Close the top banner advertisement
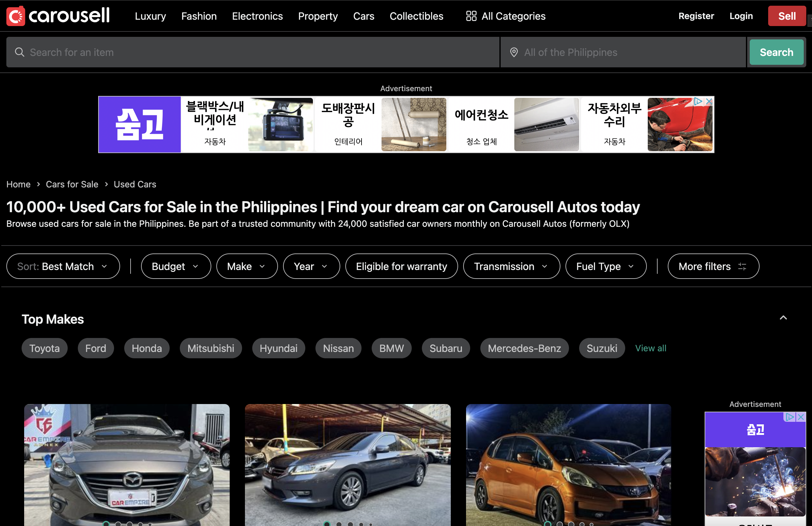The width and height of the screenshot is (812, 526). pos(709,101)
